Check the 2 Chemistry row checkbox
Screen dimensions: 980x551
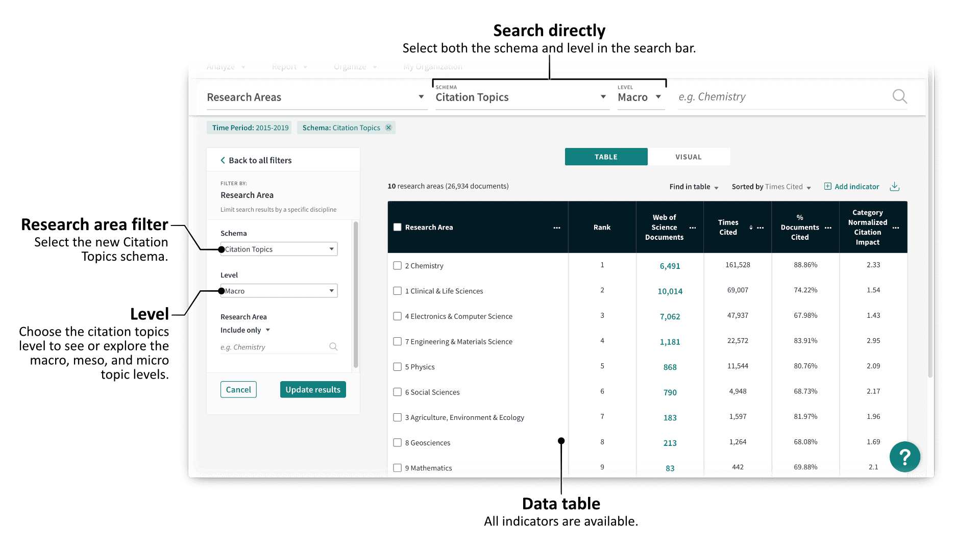click(x=397, y=265)
